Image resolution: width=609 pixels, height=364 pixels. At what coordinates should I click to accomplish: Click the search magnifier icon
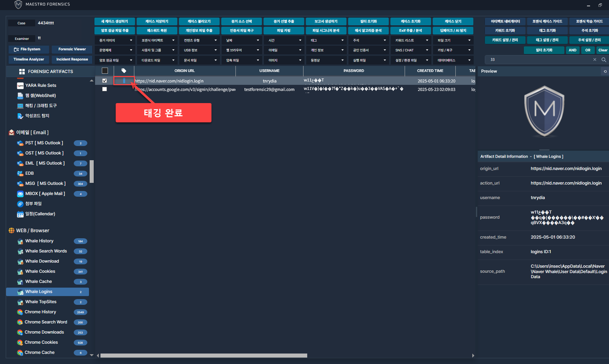coord(604,60)
